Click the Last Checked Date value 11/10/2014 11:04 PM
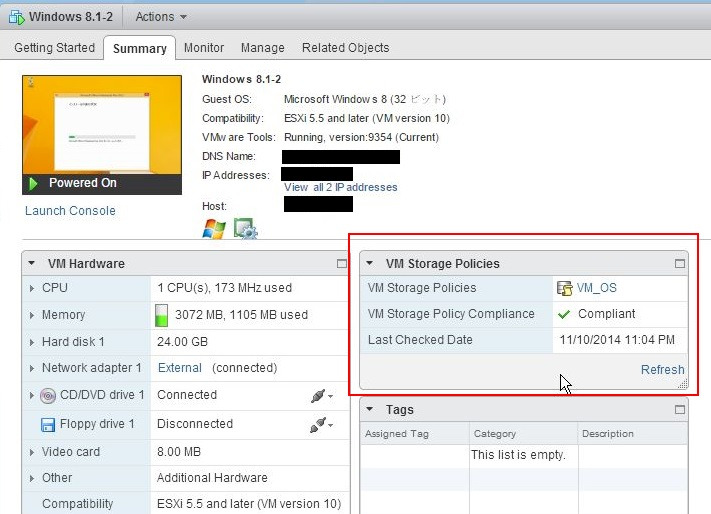Image resolution: width=711 pixels, height=514 pixels. point(617,340)
